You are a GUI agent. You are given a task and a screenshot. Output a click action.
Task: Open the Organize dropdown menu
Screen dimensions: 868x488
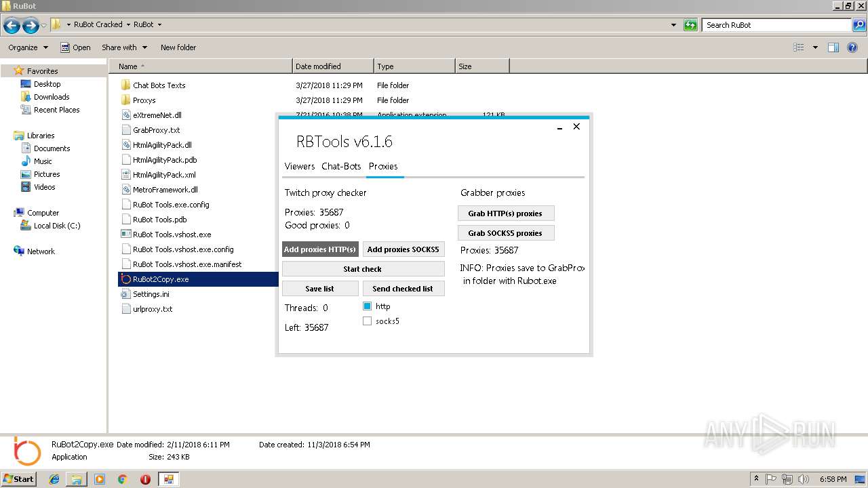click(28, 47)
